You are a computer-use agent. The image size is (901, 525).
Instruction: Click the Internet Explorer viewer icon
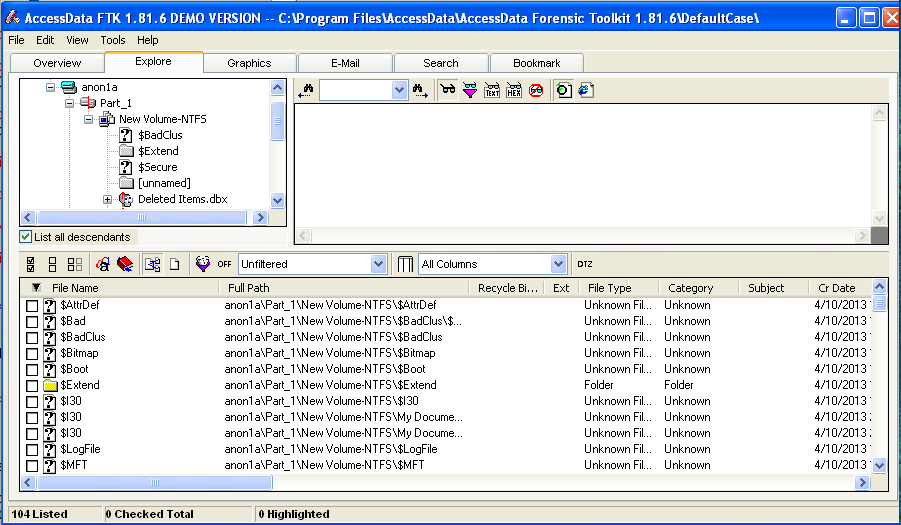coord(586,90)
